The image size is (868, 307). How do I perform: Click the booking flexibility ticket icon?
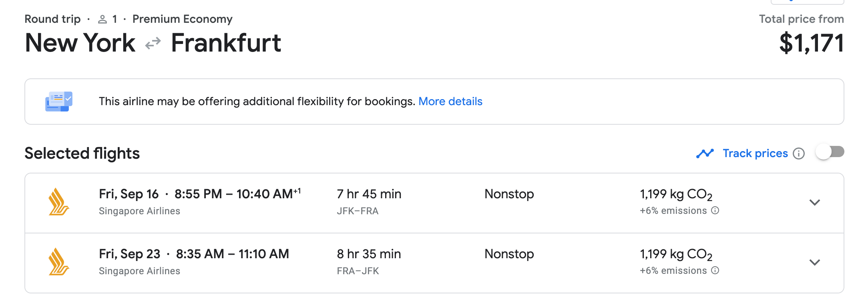pyautogui.click(x=59, y=102)
